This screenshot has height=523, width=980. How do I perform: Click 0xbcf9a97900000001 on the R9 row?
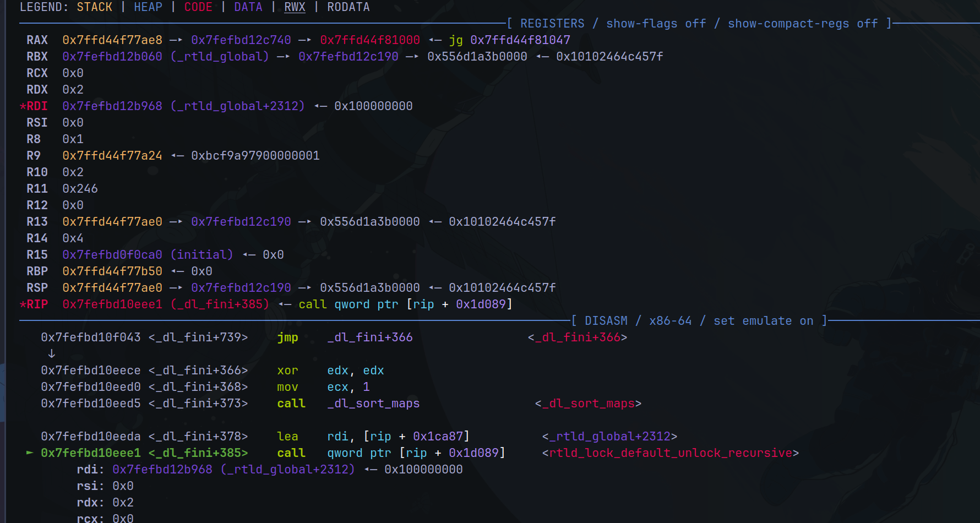click(x=255, y=156)
